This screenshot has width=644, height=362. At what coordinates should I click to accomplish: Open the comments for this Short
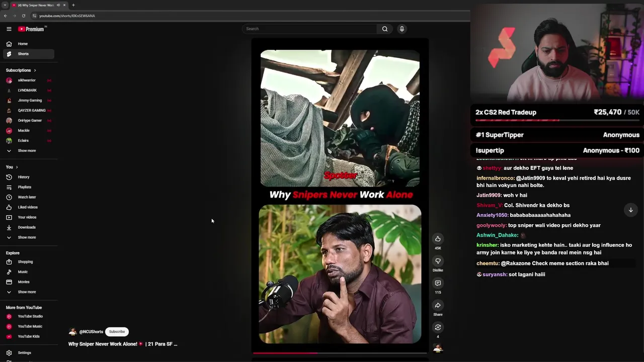tap(438, 283)
